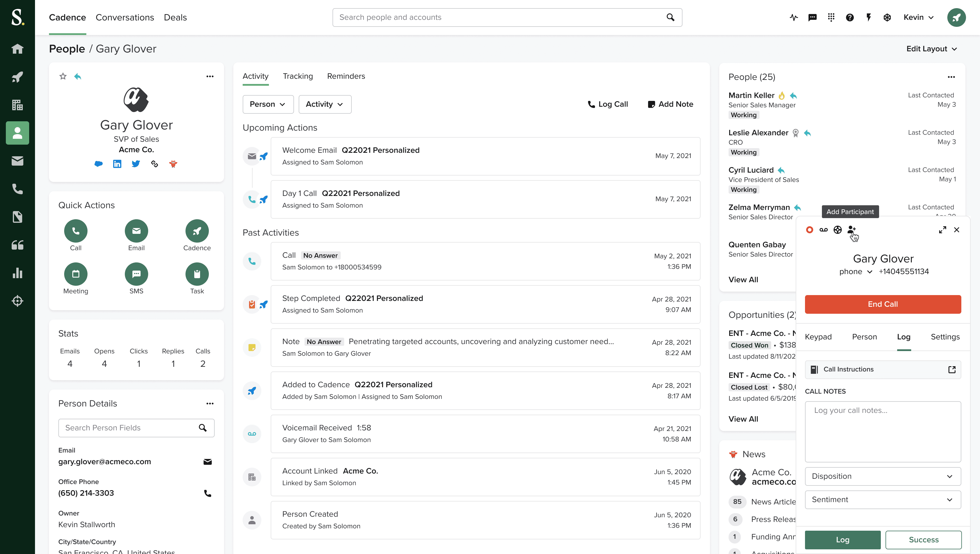Select the Activity filter dropdown
Viewport: 980px width, 554px height.
coord(323,104)
